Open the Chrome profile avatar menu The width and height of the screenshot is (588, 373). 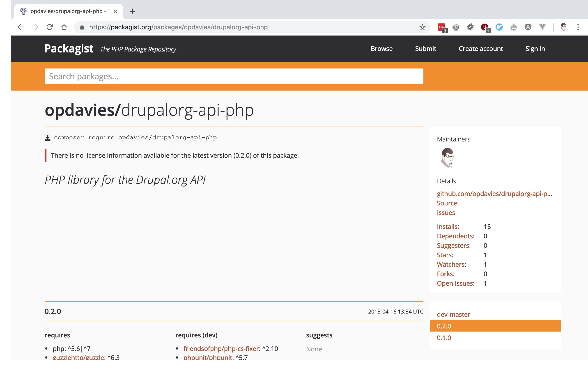(x=564, y=27)
